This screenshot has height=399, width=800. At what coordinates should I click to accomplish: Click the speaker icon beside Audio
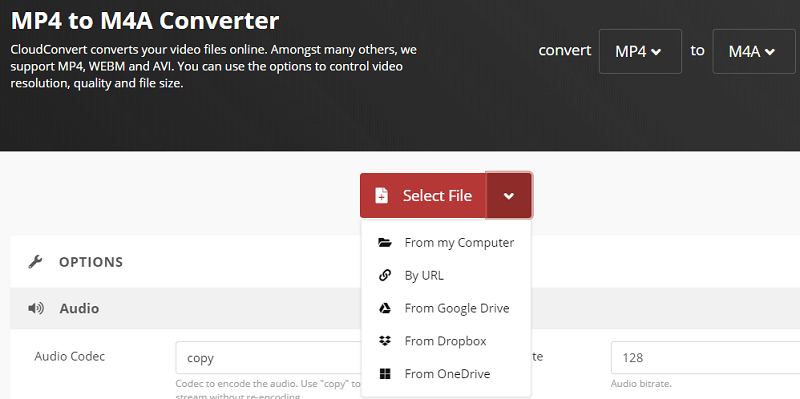coord(36,308)
